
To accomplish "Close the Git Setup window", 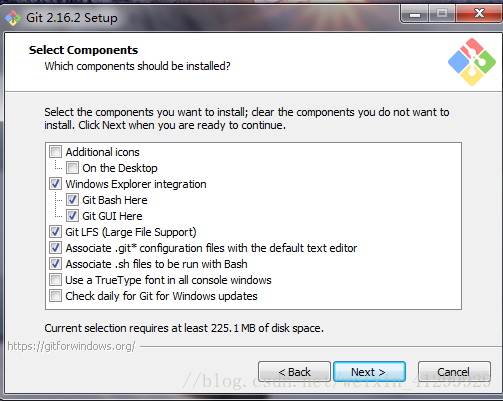I will (479, 14).
